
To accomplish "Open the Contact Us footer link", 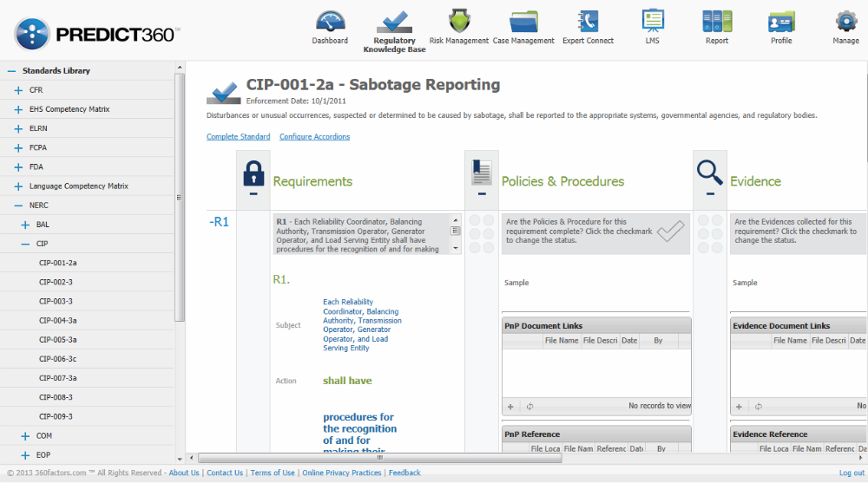I will (225, 473).
